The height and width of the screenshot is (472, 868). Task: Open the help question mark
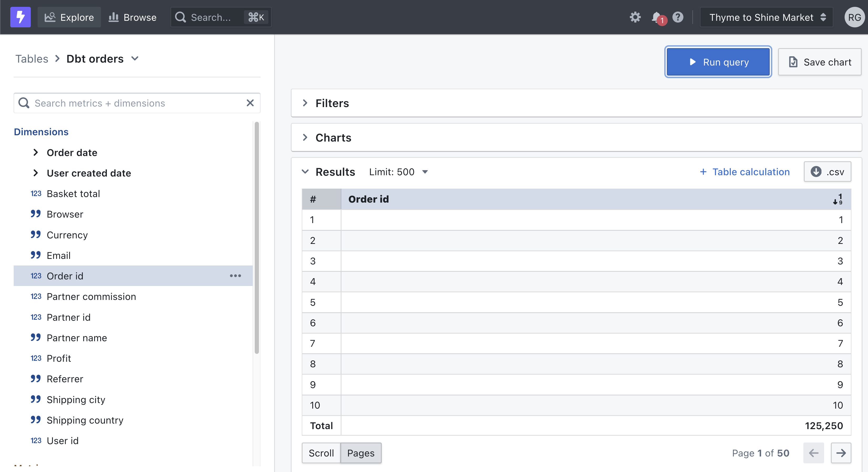678,17
